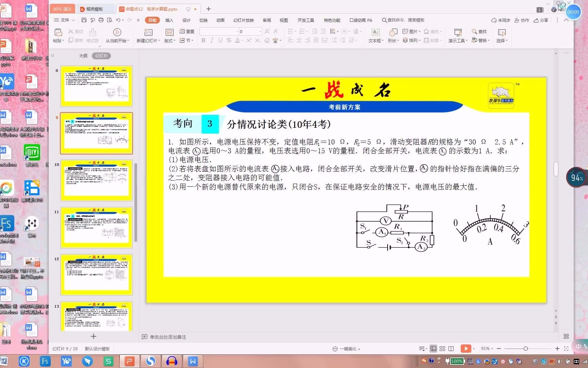The image size is (588, 368).
Task: Click 未同步 to sync the document
Action: click(501, 20)
